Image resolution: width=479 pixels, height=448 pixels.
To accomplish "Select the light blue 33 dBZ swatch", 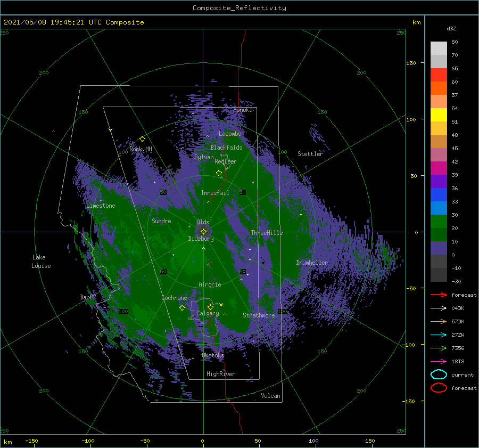I will 439,208.
